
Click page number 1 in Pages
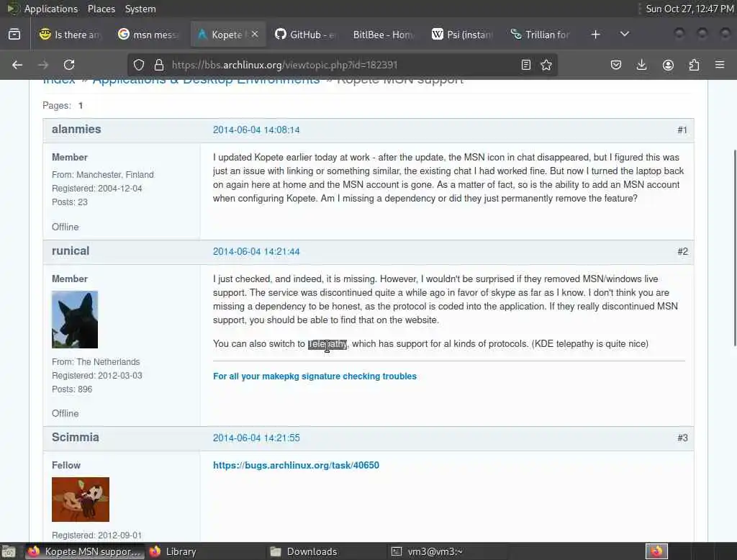coord(81,105)
